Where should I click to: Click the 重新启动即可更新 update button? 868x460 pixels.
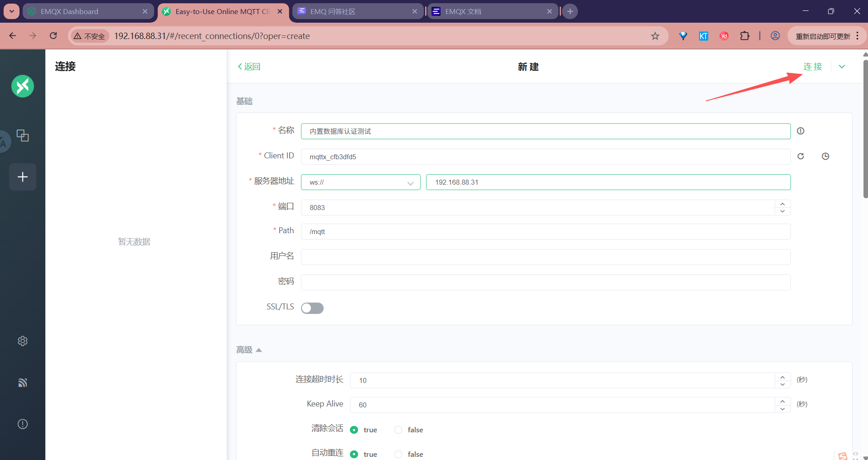pos(823,36)
